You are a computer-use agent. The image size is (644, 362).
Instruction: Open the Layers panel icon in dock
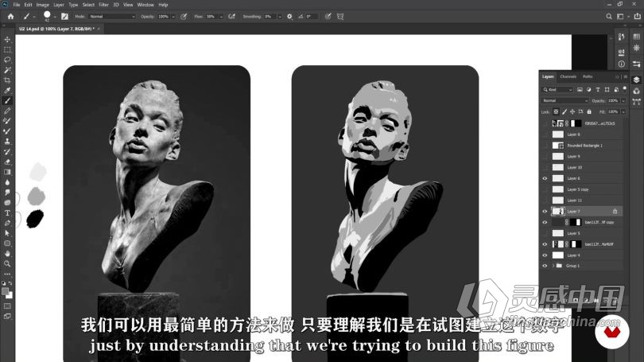coord(636,80)
